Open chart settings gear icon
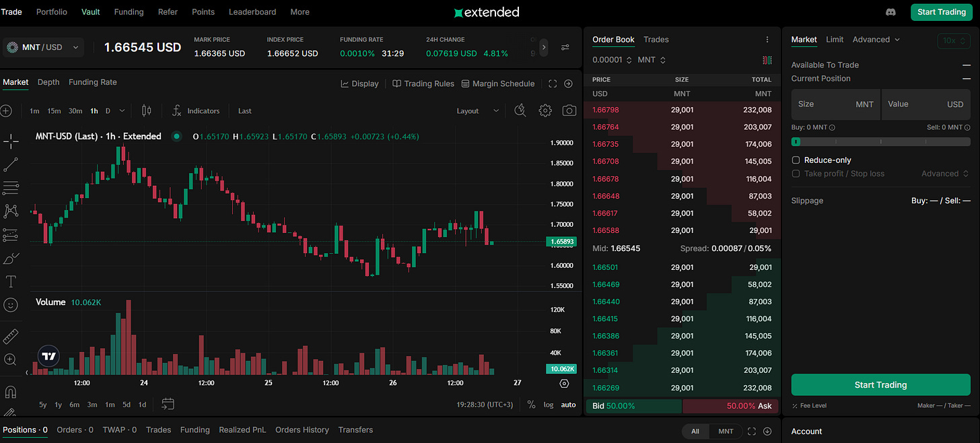This screenshot has width=980, height=443. click(x=545, y=110)
